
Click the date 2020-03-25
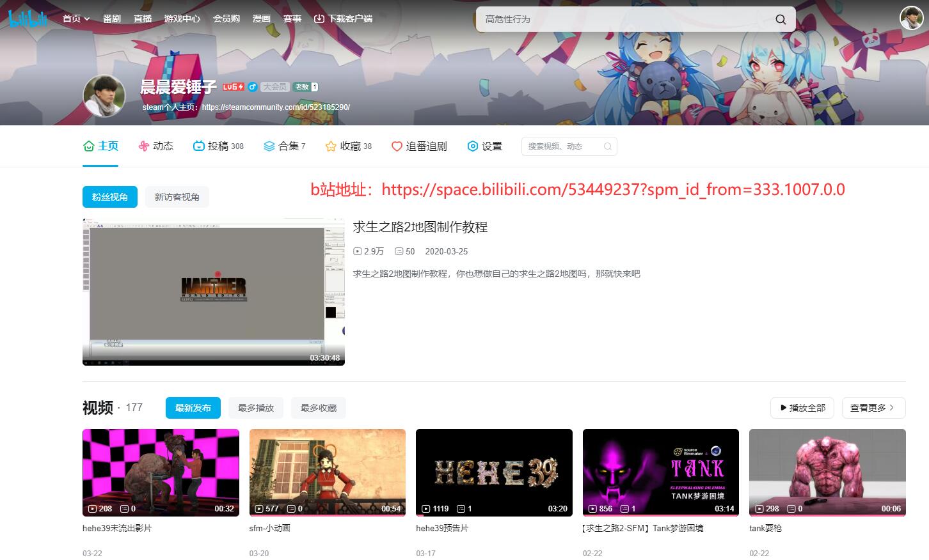coord(447,252)
